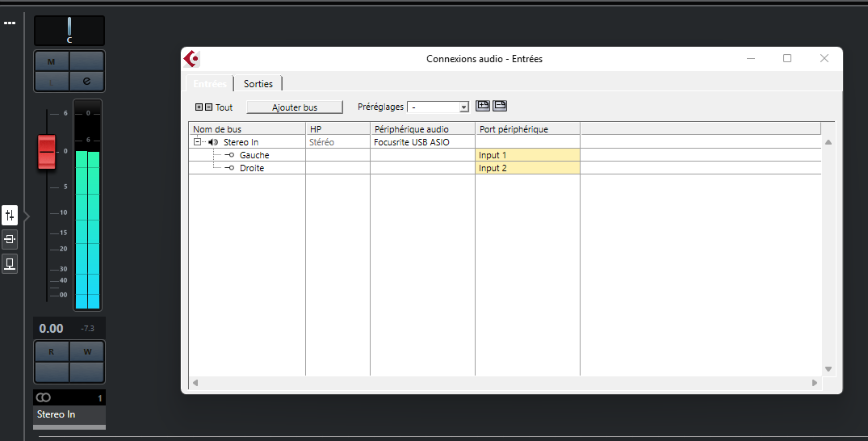Open the channel settings 'e' button
Screen dimensions: 868x441
86,81
